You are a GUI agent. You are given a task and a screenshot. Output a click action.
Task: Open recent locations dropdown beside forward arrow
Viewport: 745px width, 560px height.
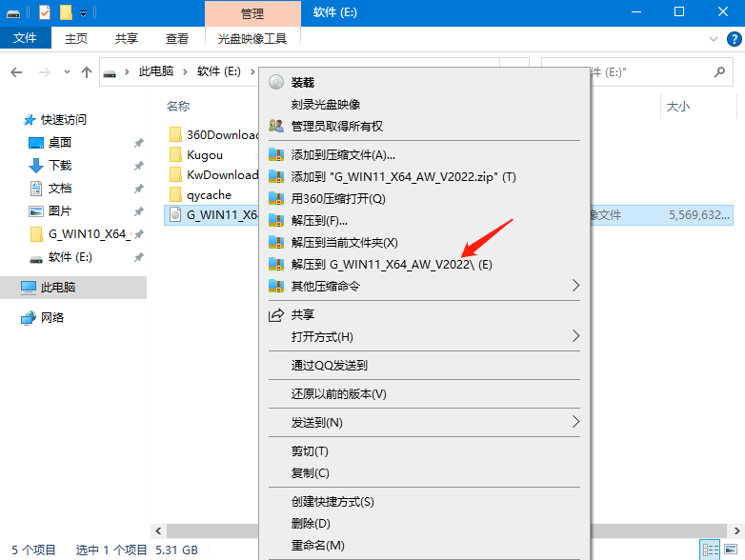point(67,72)
